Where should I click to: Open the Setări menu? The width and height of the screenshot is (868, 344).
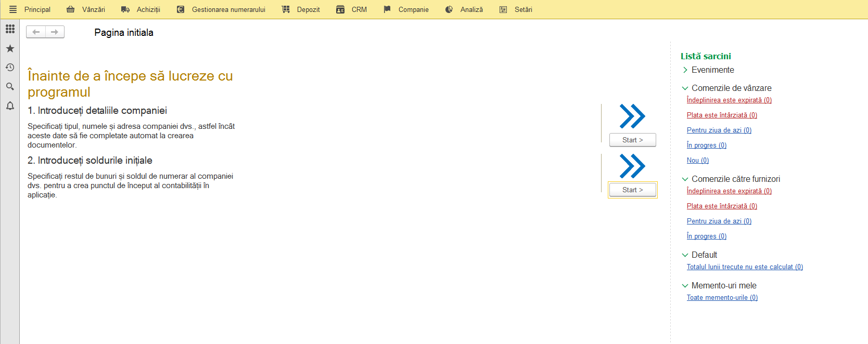coord(516,9)
